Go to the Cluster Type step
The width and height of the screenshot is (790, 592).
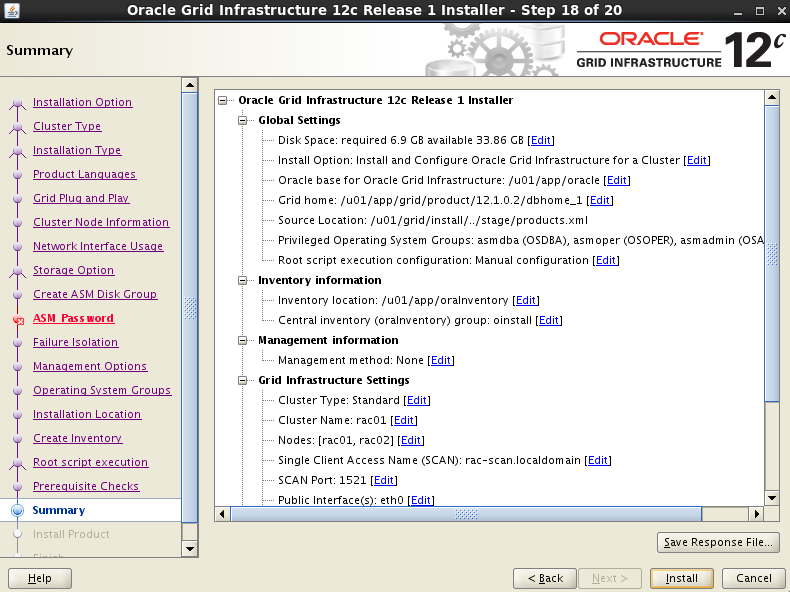(67, 126)
